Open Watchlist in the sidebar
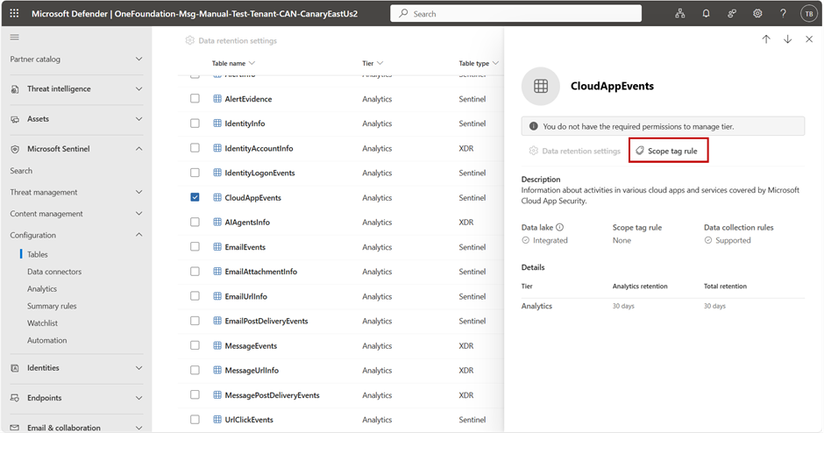This screenshot has width=824, height=453. coord(43,323)
